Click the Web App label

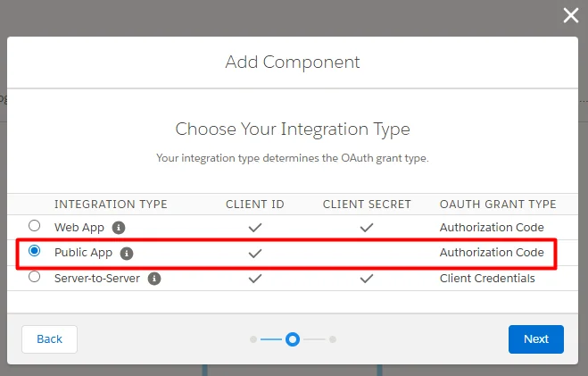tap(79, 228)
